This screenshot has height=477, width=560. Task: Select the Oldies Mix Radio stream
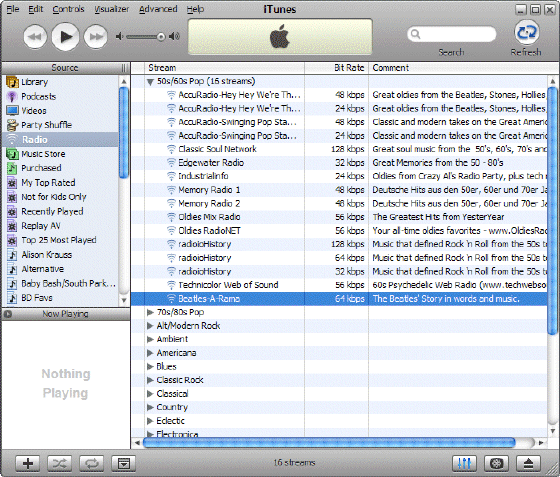coord(339,217)
